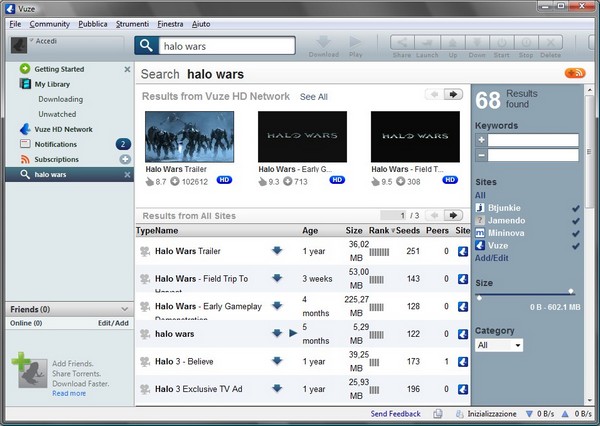Open the Pubblica menu
Screen dimensions: 600x426
click(93, 24)
